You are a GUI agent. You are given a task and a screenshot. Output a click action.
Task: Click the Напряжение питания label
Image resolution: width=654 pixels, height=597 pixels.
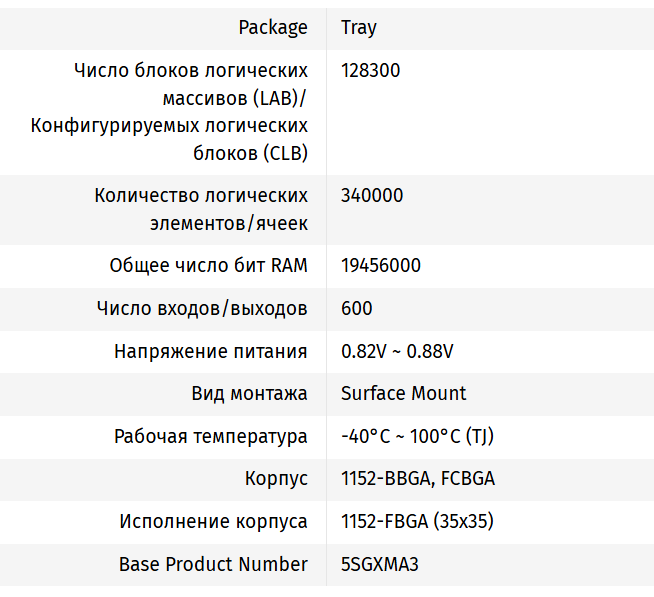click(210, 352)
